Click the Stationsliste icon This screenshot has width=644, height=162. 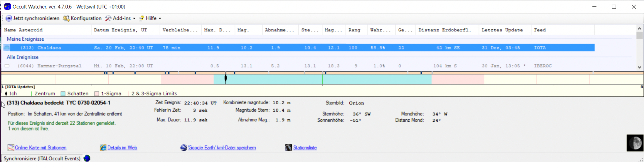(288, 148)
